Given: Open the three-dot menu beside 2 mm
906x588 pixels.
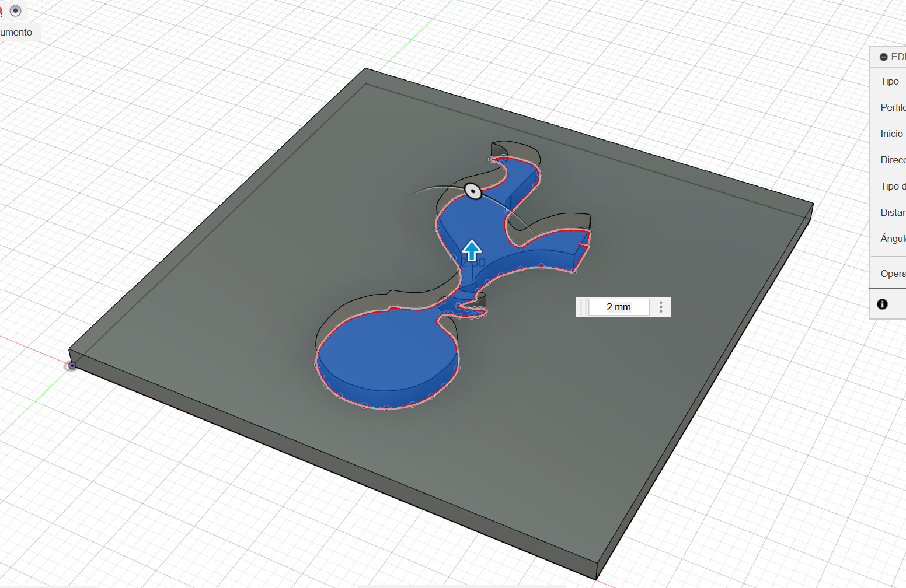Looking at the screenshot, I should click(661, 307).
